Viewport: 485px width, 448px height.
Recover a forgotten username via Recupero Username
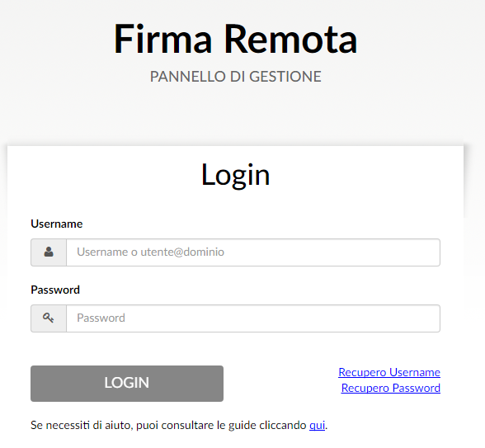pos(389,372)
